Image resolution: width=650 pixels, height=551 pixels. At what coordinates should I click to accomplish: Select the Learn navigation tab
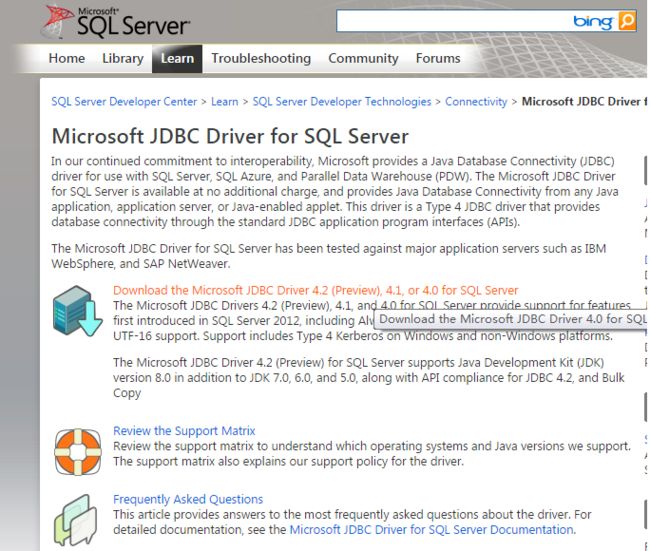tap(177, 58)
